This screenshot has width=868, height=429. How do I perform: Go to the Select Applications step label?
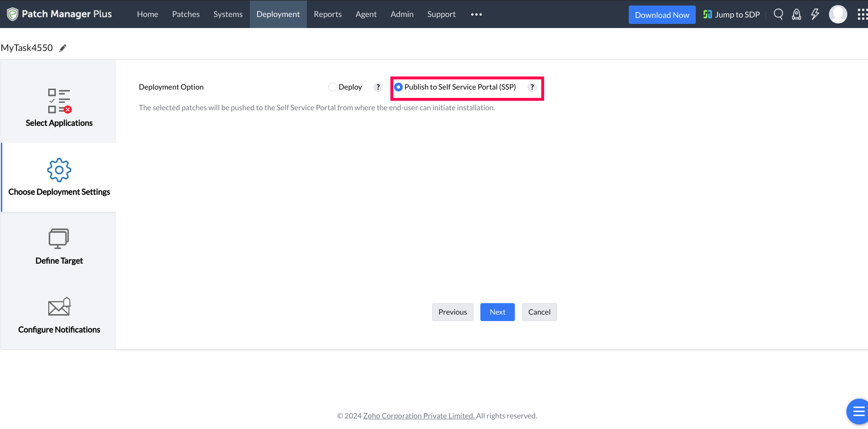click(59, 123)
